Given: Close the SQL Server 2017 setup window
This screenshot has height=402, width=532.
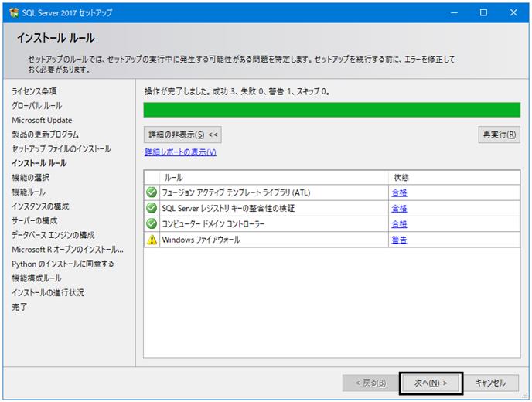Looking at the screenshot, I should pos(513,13).
